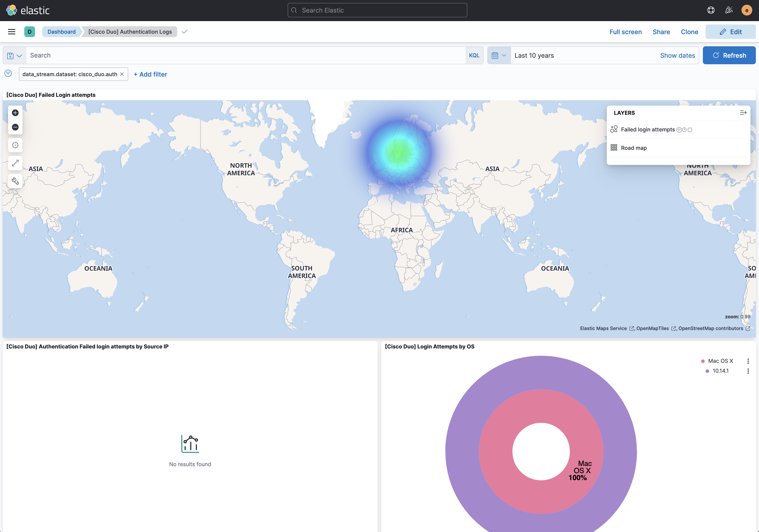Open the map tools wrench icon
759x532 pixels.
tap(15, 181)
